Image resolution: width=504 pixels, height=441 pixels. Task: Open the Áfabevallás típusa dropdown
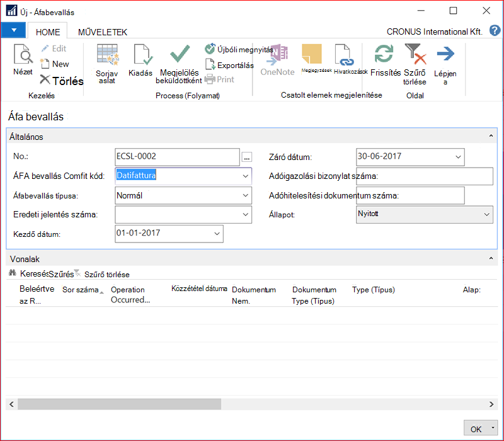pos(245,195)
